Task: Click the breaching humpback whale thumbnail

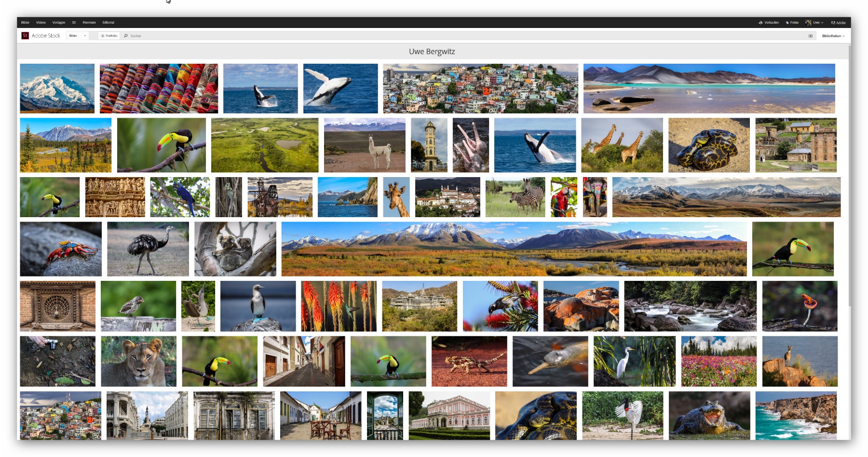Action: click(x=339, y=88)
